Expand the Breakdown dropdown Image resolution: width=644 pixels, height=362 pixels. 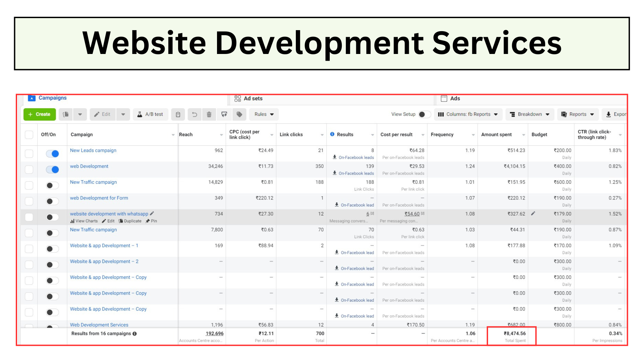[x=530, y=114]
